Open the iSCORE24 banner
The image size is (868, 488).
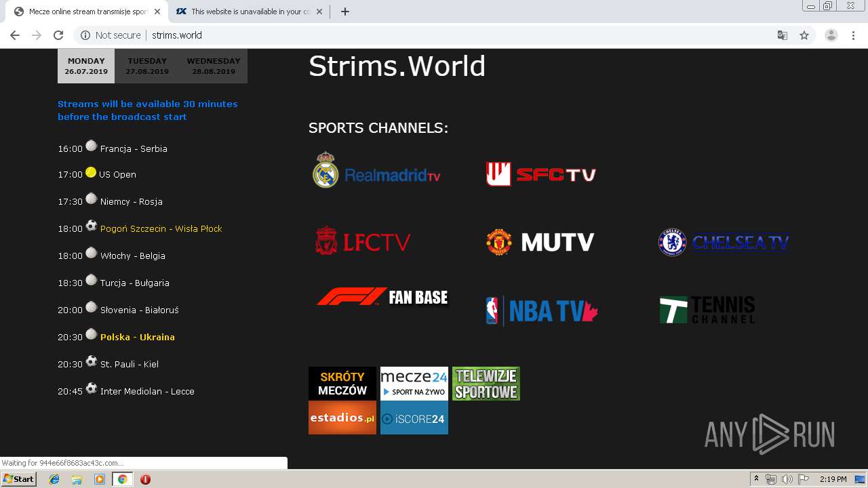point(414,418)
